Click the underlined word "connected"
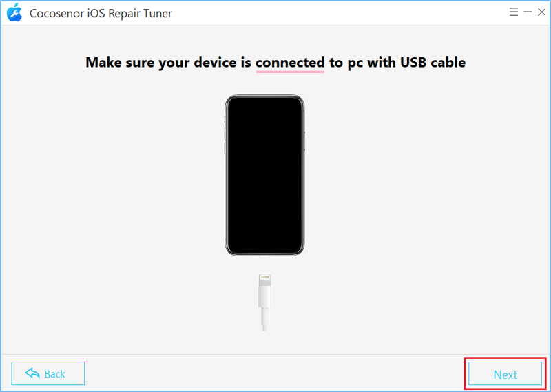The width and height of the screenshot is (551, 392). 290,62
